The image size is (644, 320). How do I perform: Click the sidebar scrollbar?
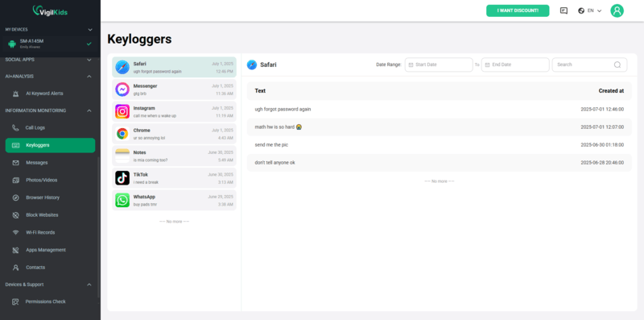coord(98,226)
